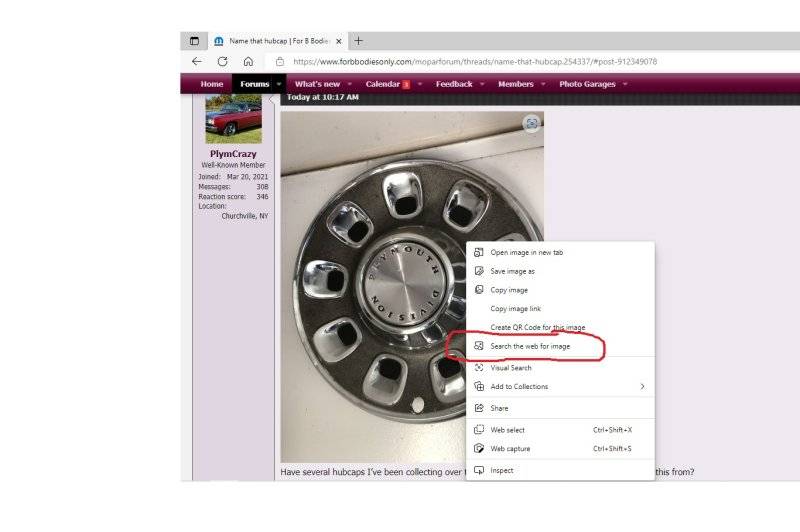Click the visual search icon on the hubcap image
The image size is (800, 532).
(532, 123)
